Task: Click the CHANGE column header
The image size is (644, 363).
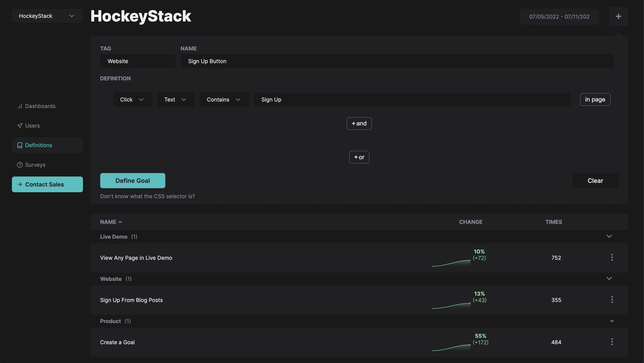Action: click(x=470, y=222)
